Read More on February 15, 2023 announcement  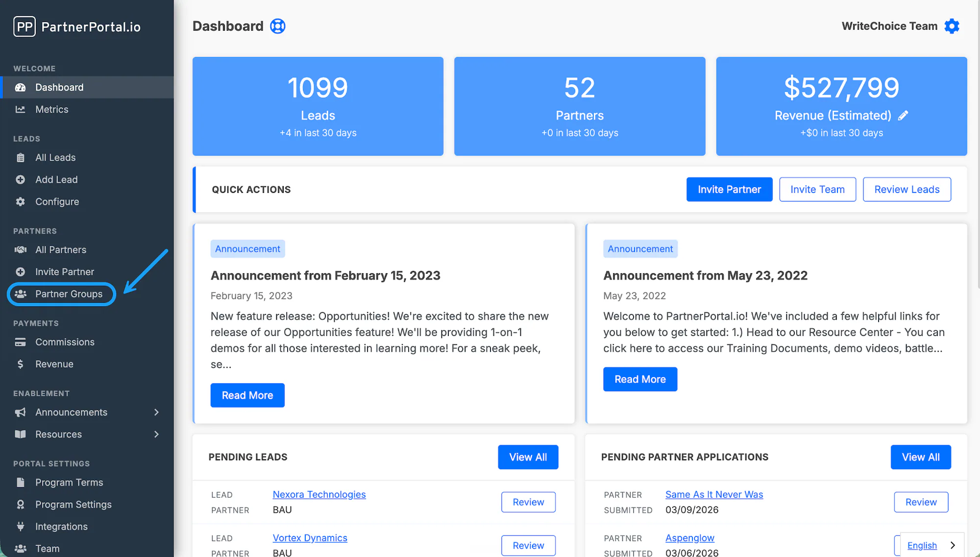point(247,395)
